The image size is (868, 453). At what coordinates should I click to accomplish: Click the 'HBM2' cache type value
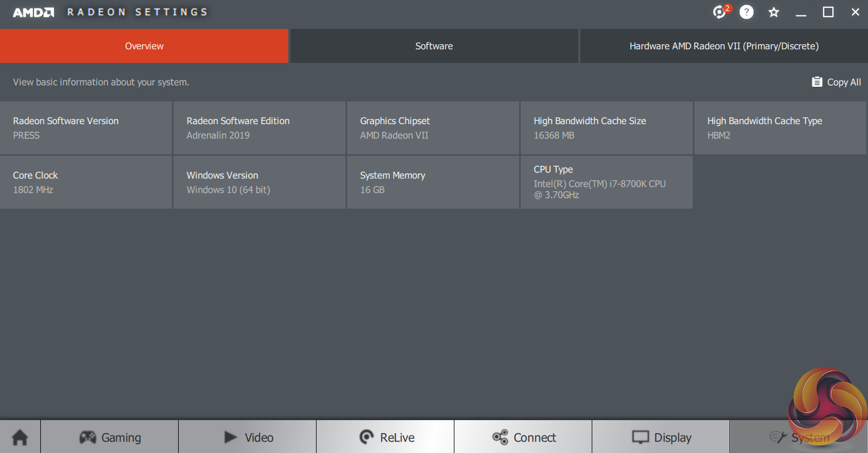click(719, 136)
